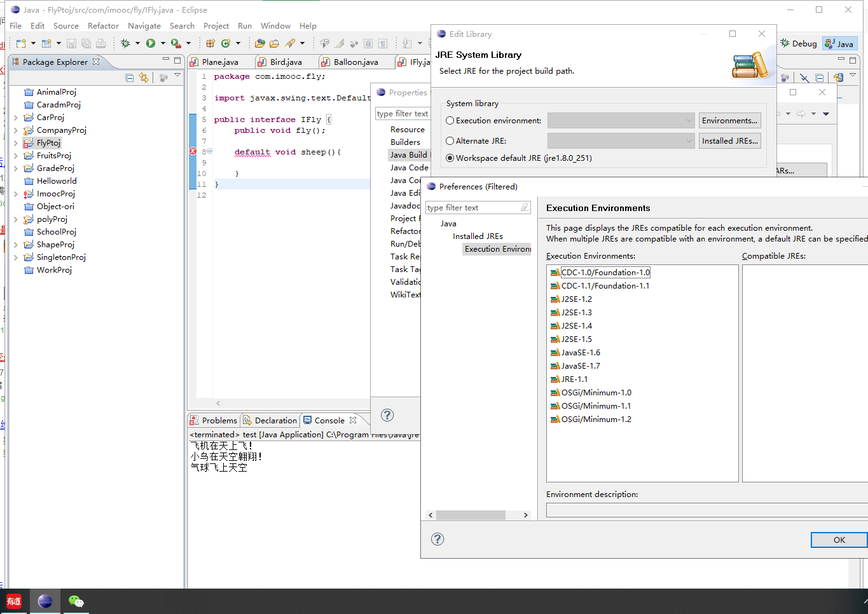Select J2SE-1.5 execution environment
The width and height of the screenshot is (868, 614).
point(576,339)
